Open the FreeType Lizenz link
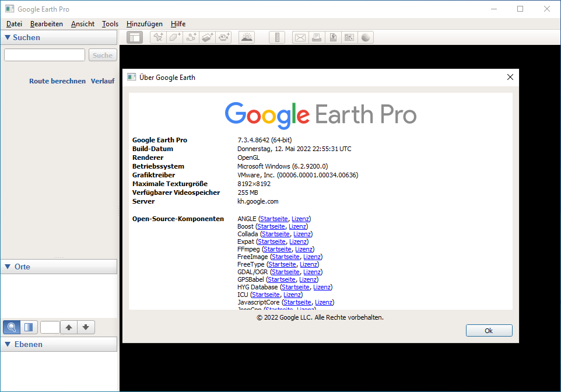Viewport: 561px width, 392px height. (x=308, y=264)
